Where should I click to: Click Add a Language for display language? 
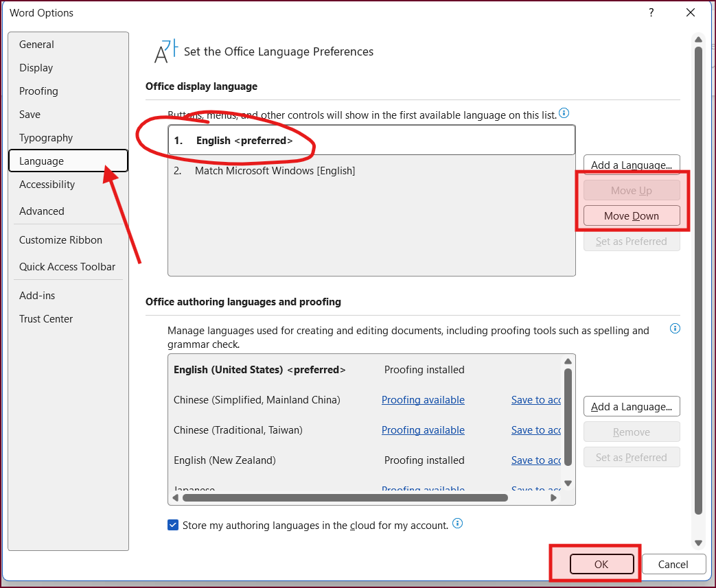[632, 165]
